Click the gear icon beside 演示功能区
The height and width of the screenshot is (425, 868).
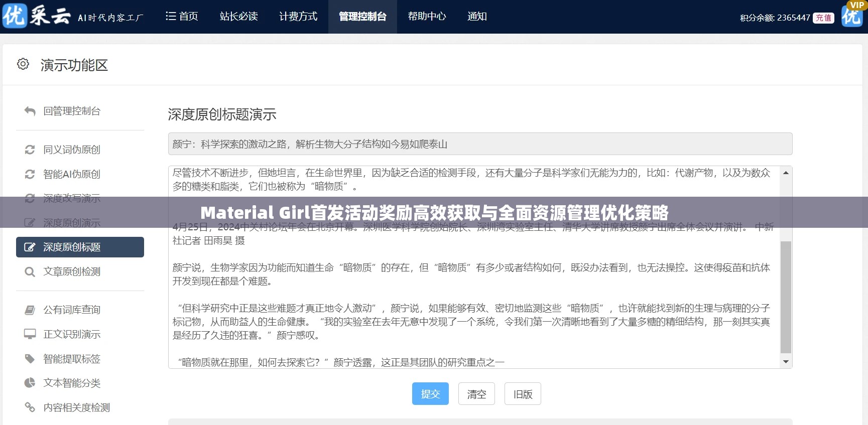click(23, 64)
